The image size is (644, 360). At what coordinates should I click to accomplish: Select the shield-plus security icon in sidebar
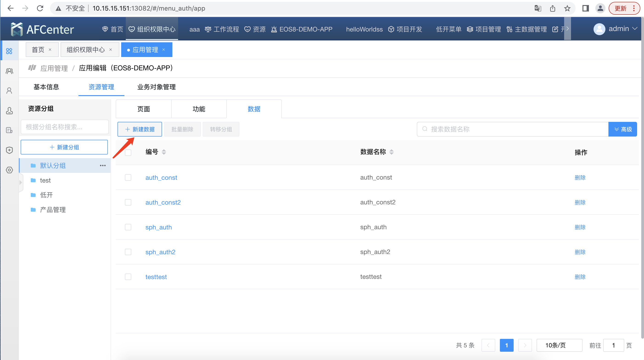9,150
